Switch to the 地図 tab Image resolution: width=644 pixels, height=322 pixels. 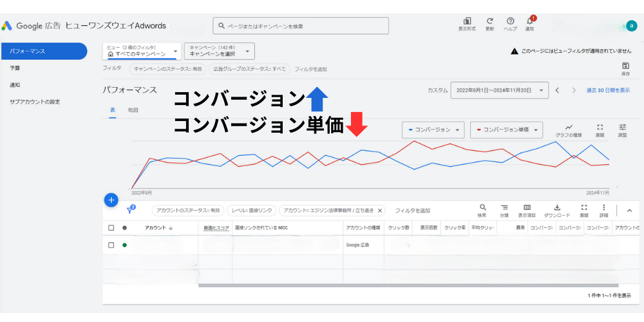point(133,110)
